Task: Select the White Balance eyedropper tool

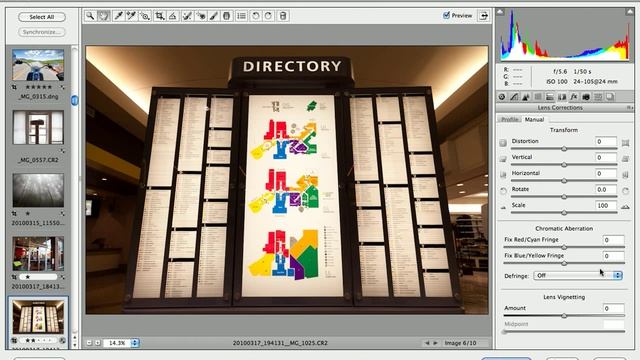Action: point(118,16)
